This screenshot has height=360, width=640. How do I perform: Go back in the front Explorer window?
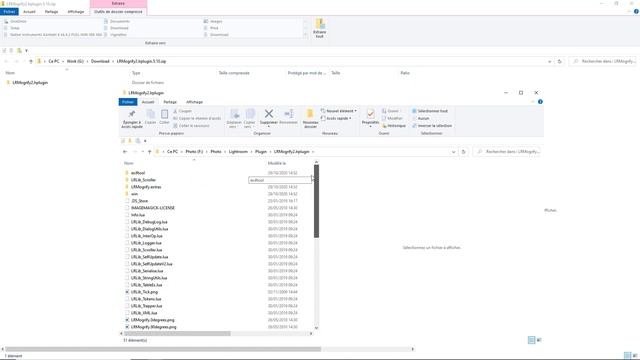(x=125, y=151)
